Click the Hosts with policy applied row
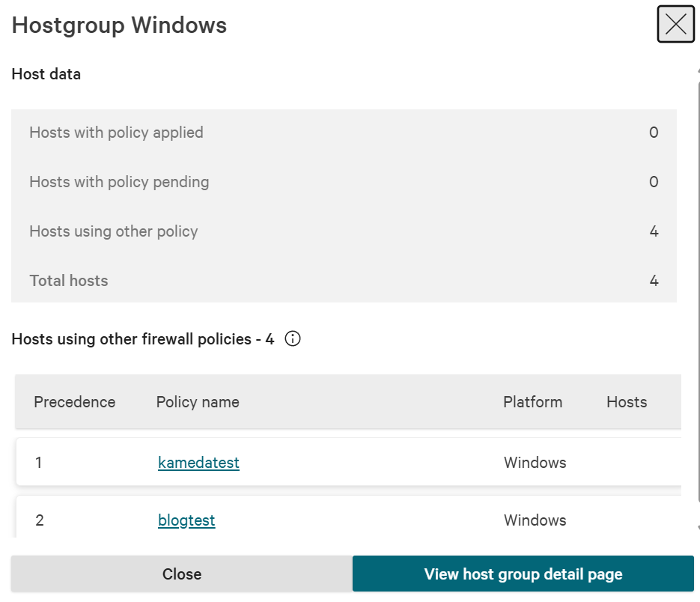700x602 pixels. [343, 133]
